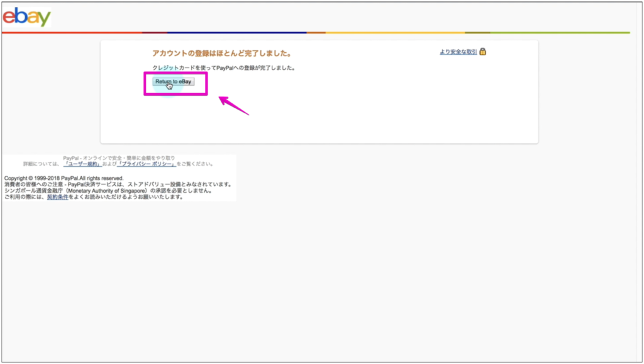Select the PayPal - オンラインで安全 tagline text
Screen dimensions: 644x364
pyautogui.click(x=119, y=158)
